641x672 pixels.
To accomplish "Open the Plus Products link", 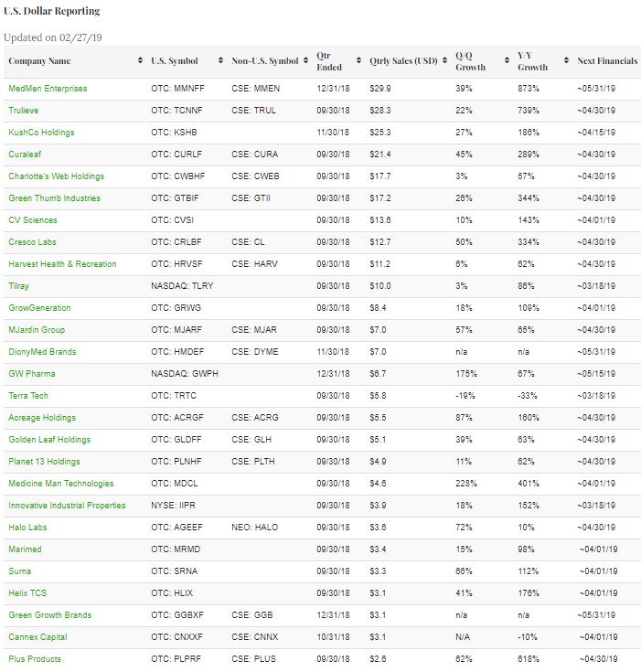I will 35,659.
